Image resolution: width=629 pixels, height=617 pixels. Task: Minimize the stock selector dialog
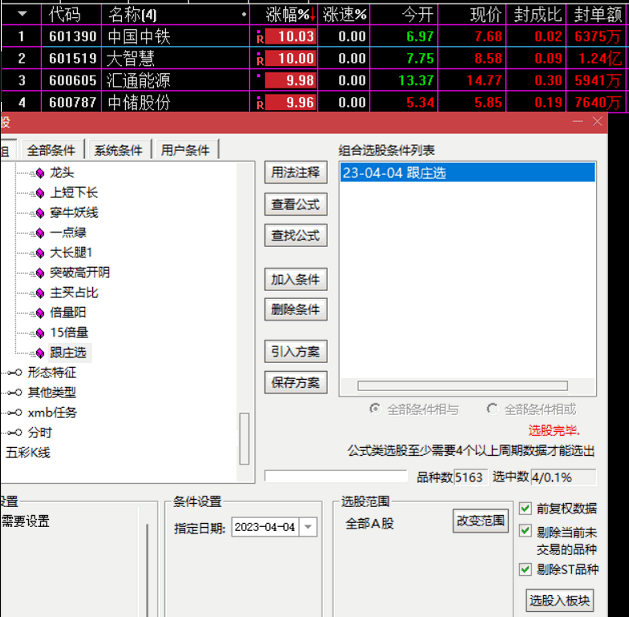tap(578, 122)
